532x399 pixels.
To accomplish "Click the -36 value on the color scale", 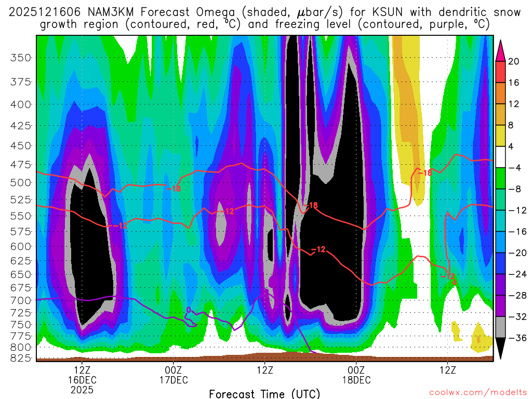I will (517, 338).
